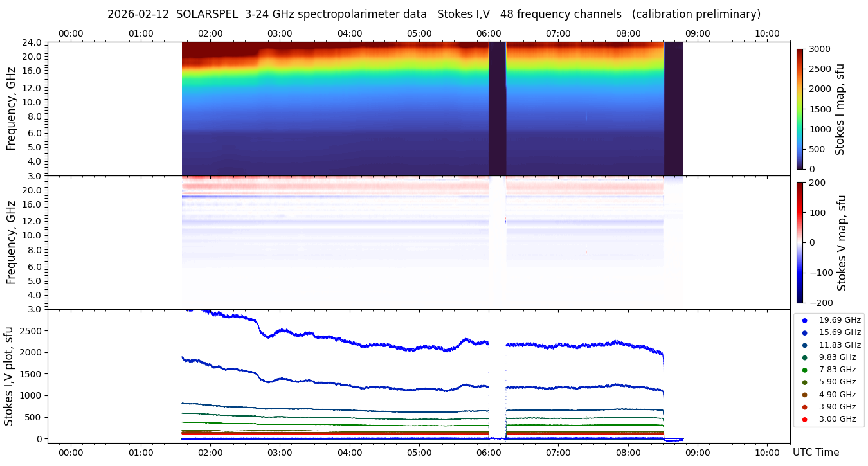Screen dimensions: 868x466
Task: Click the 24.0 tick on frequency axis
Action: [32, 42]
